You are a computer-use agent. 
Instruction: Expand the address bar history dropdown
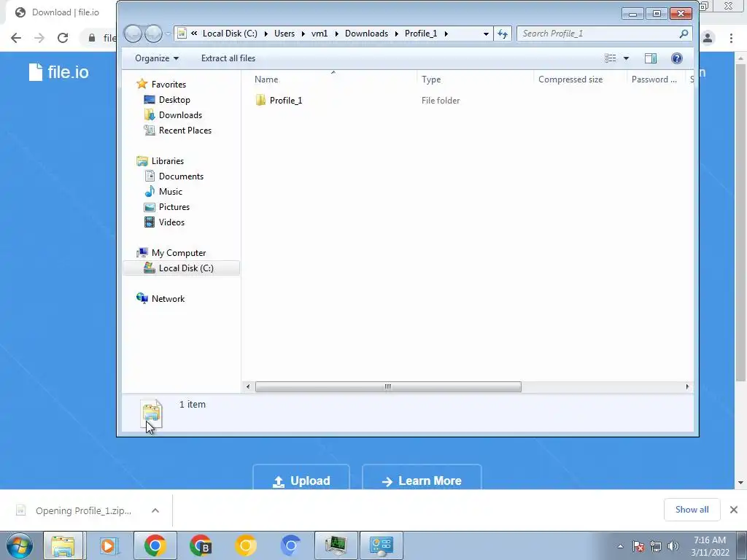point(485,34)
